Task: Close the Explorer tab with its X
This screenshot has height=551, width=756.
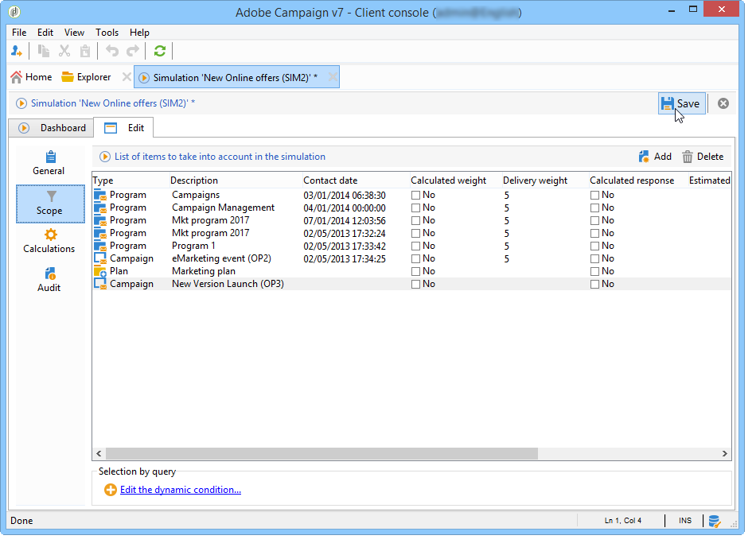Action: pyautogui.click(x=127, y=77)
